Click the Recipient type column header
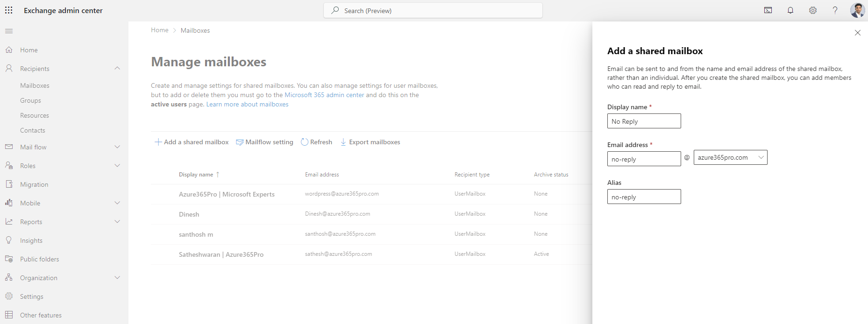The image size is (868, 324). 472,175
